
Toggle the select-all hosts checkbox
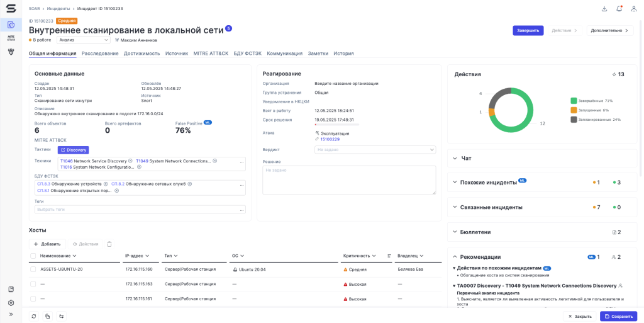pyautogui.click(x=33, y=256)
